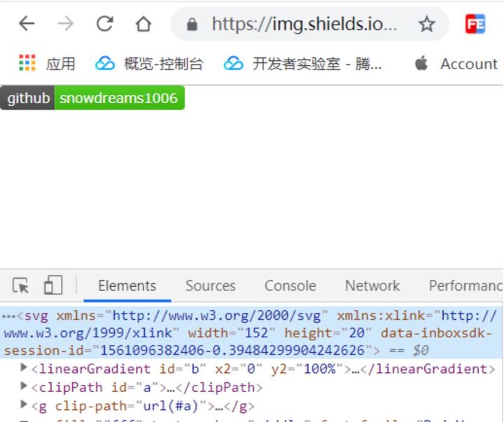This screenshot has height=422, width=504.
Task: Open the 概览-控制台 bookmark
Action: click(150, 63)
